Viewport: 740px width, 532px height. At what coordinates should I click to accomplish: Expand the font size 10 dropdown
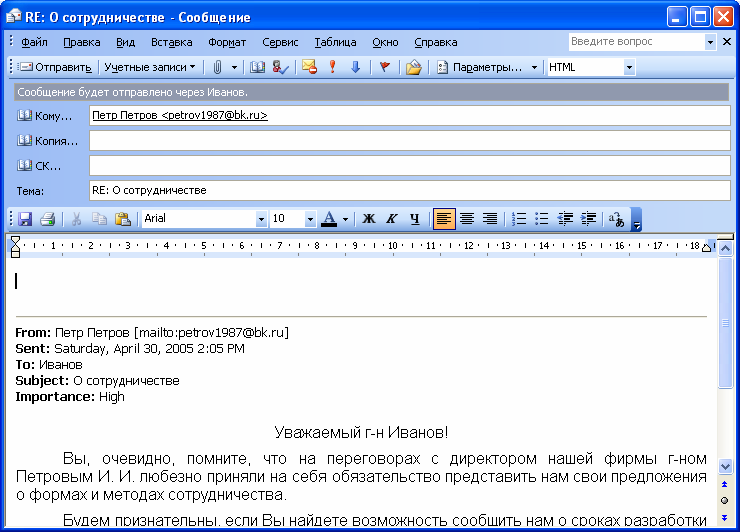(x=310, y=219)
